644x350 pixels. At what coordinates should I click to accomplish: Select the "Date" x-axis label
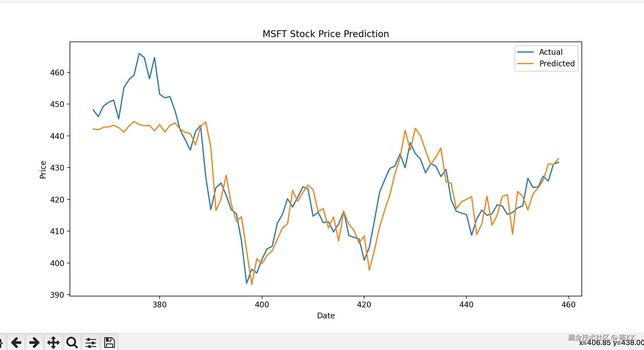coord(326,316)
